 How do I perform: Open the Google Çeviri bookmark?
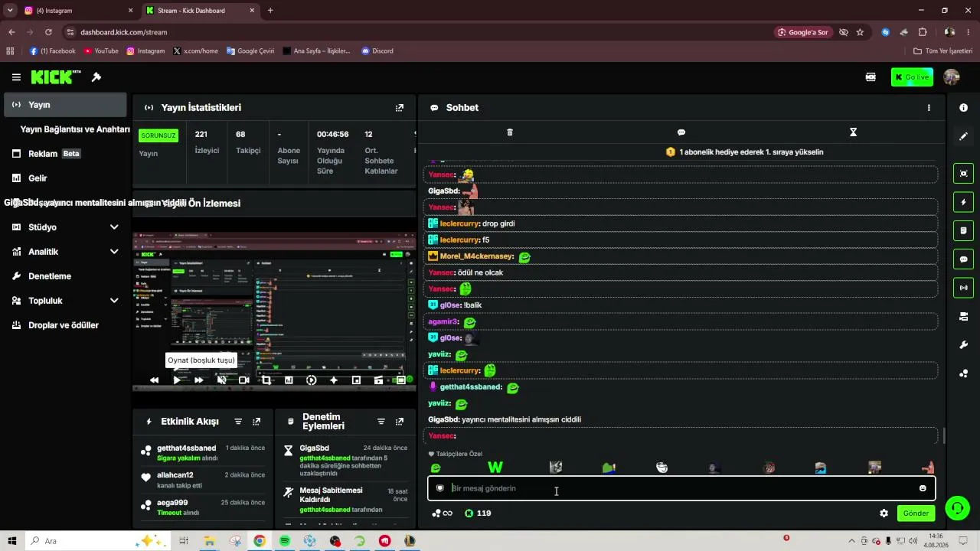pos(250,51)
